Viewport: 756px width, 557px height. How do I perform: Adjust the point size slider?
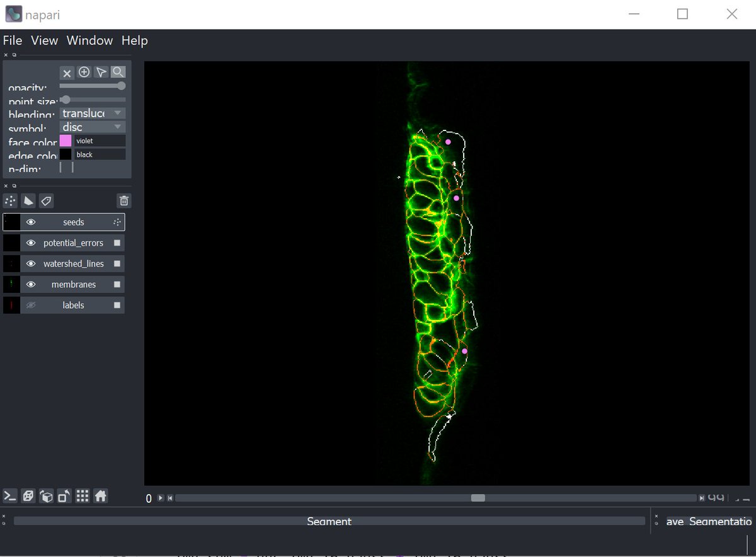point(92,100)
